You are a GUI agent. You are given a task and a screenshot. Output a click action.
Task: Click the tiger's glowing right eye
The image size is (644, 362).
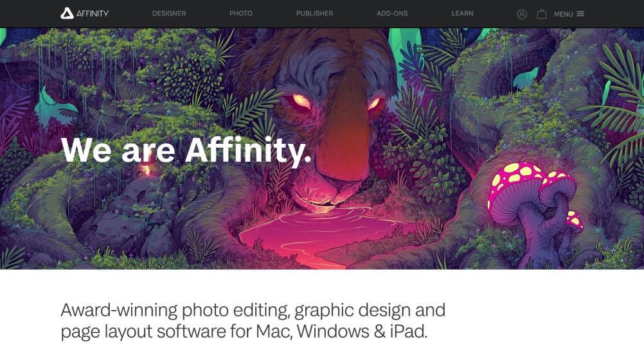click(x=374, y=103)
